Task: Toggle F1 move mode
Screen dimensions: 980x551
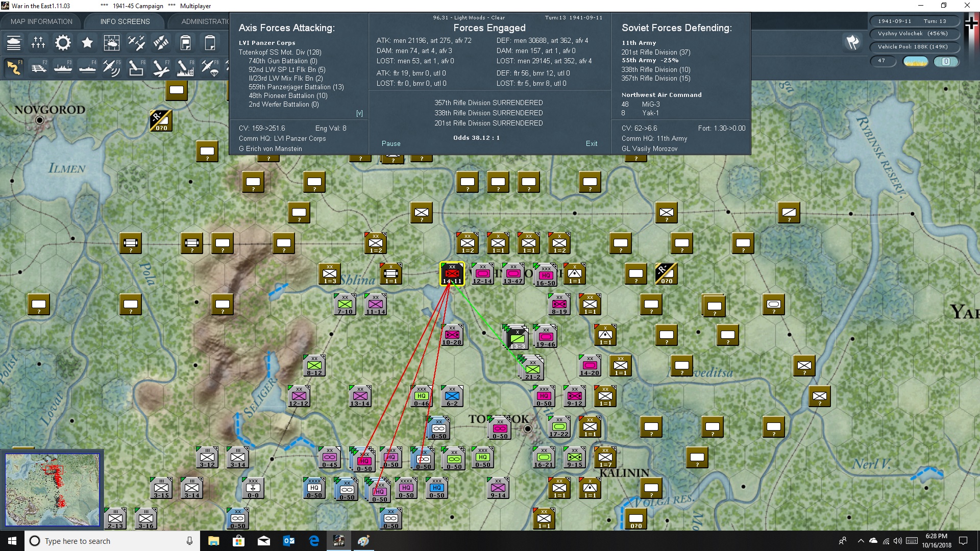Action: 14,67
